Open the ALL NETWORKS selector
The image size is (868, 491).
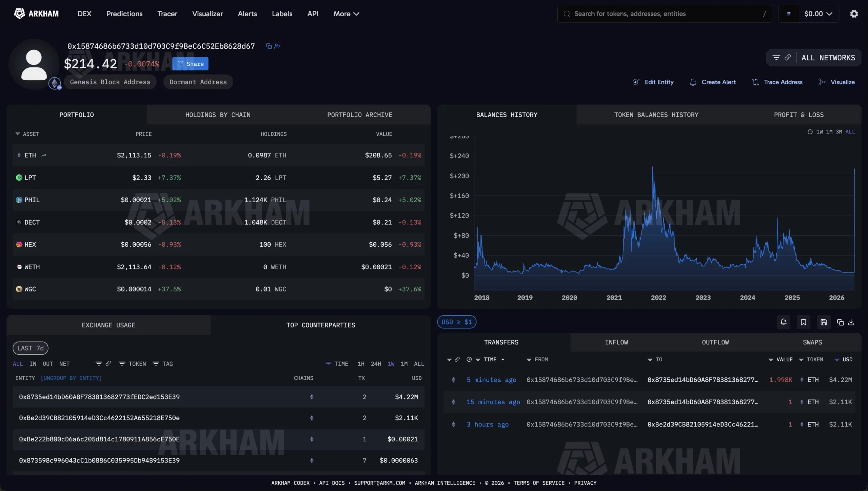(828, 58)
